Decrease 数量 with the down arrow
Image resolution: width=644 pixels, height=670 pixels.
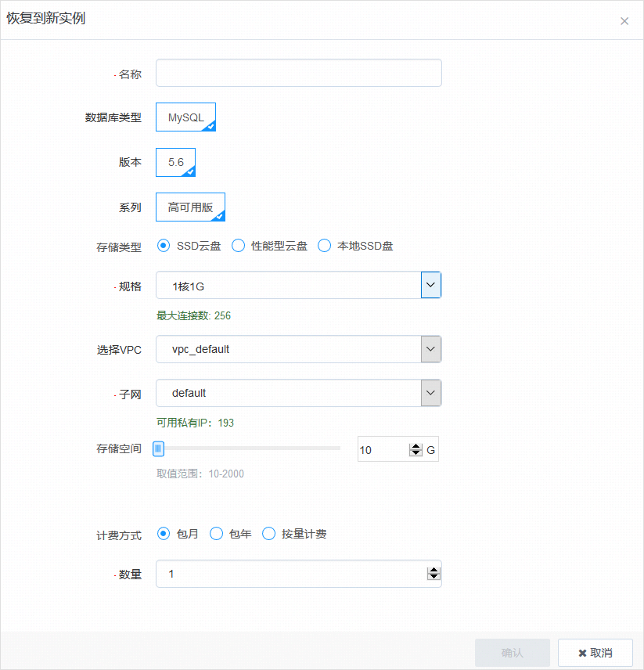(434, 577)
